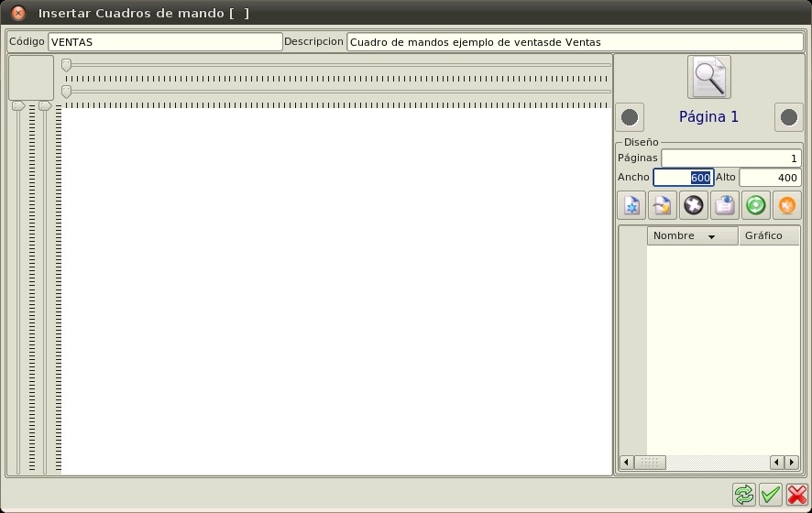Screen dimensions: 812x513
Task: Click the table's horizontal scrollbar thumb
Action: coord(650,463)
